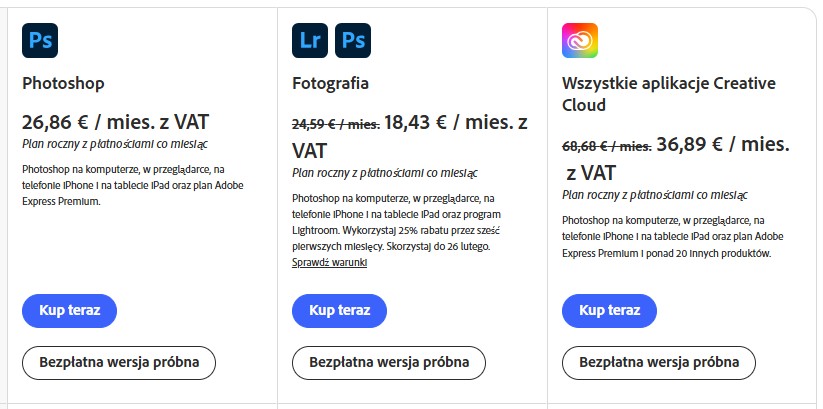
Task: Start the free trial for all Creative Cloud apps
Action: (x=659, y=361)
